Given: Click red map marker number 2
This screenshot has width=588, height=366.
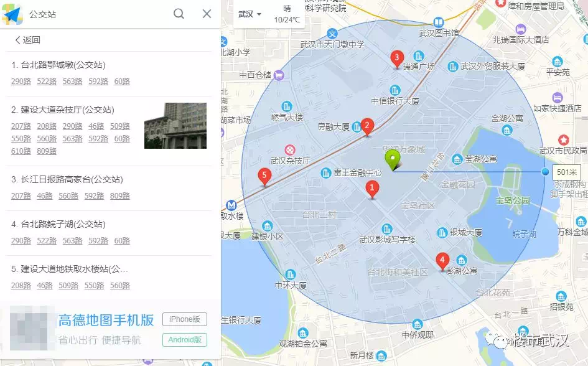Looking at the screenshot, I should tap(367, 127).
